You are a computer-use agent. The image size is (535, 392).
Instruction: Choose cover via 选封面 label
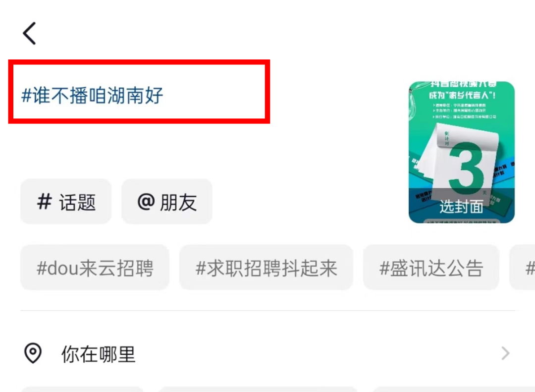coord(461,207)
